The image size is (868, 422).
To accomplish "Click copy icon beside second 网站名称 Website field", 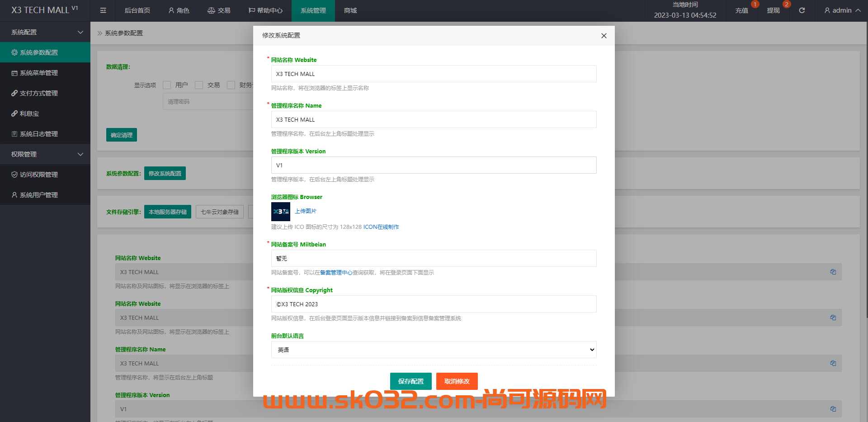I will (833, 318).
